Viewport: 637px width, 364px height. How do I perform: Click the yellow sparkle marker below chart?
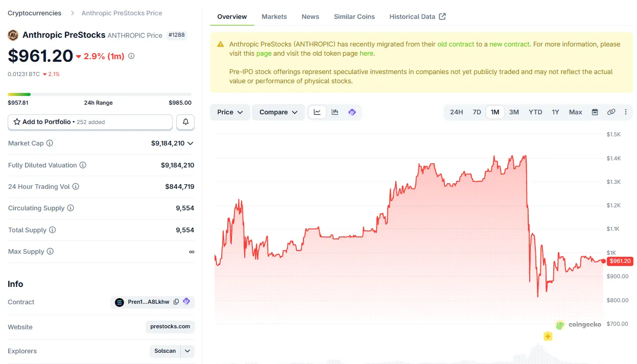(x=548, y=336)
